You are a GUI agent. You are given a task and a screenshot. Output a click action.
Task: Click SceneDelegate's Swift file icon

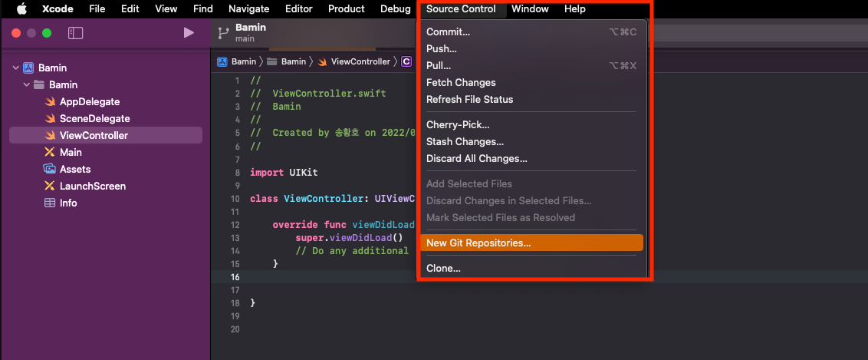click(x=50, y=118)
